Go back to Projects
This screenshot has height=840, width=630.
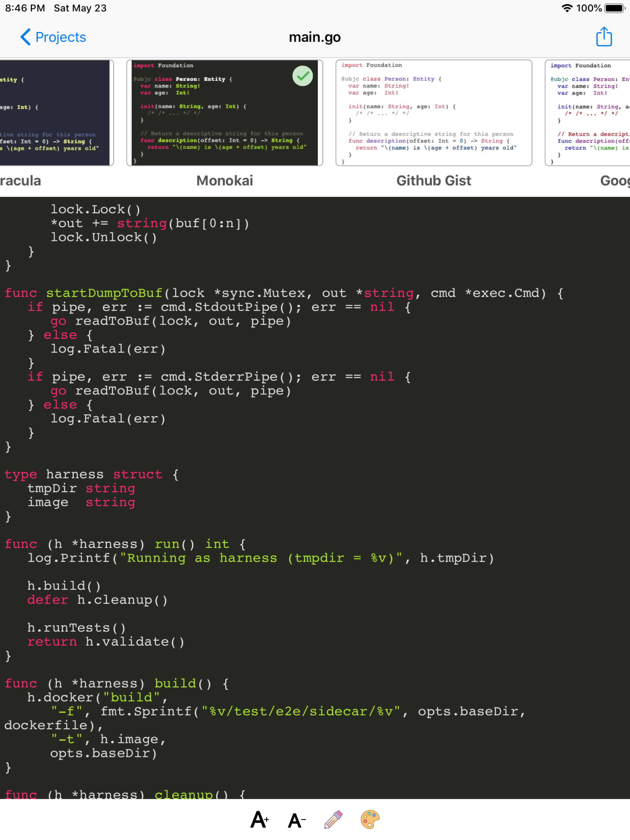60,37
